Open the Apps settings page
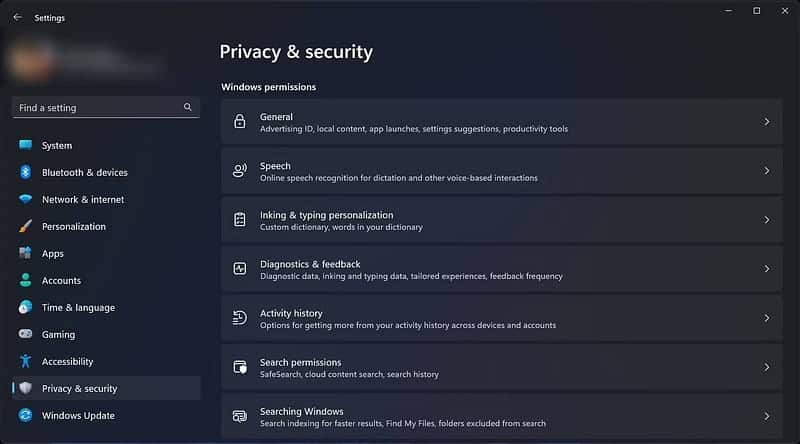This screenshot has width=800, height=444. point(106,254)
